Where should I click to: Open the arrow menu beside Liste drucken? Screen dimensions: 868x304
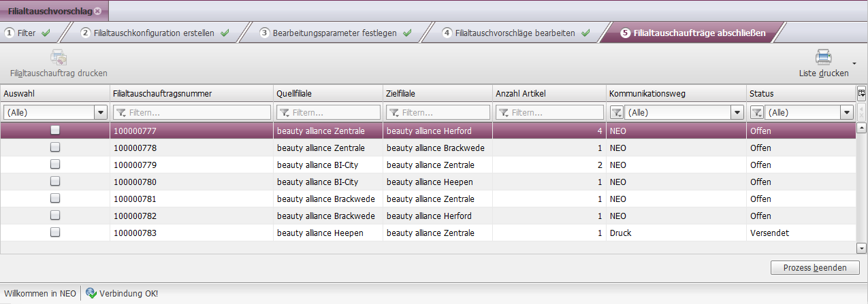click(854, 63)
